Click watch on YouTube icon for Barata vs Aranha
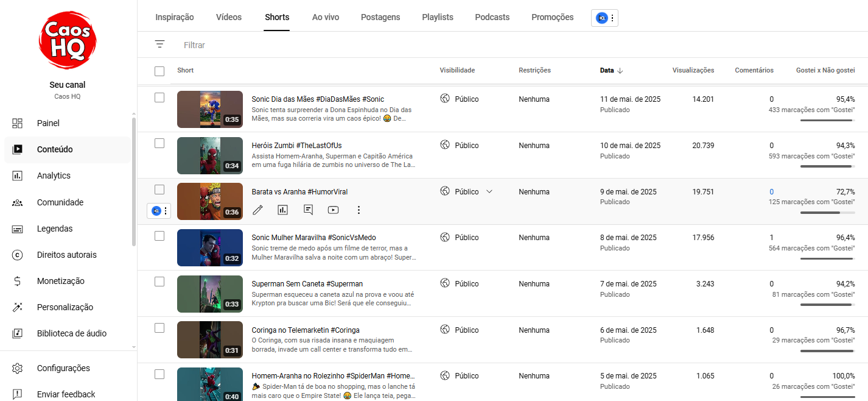868x401 pixels. pos(333,210)
